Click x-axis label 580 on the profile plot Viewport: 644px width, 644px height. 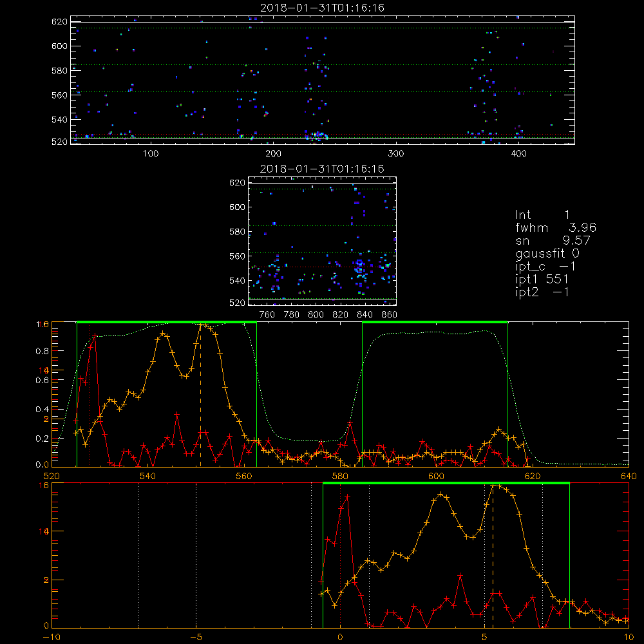340,476
